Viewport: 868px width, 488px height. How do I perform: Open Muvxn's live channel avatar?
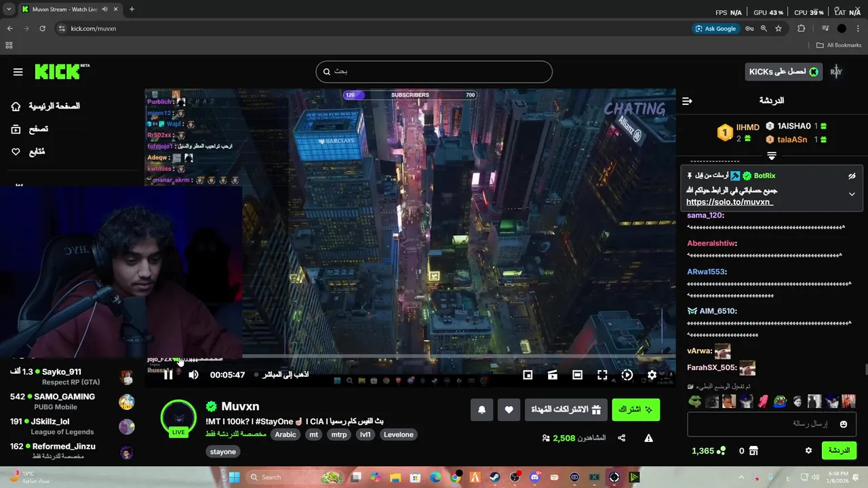pyautogui.click(x=178, y=417)
